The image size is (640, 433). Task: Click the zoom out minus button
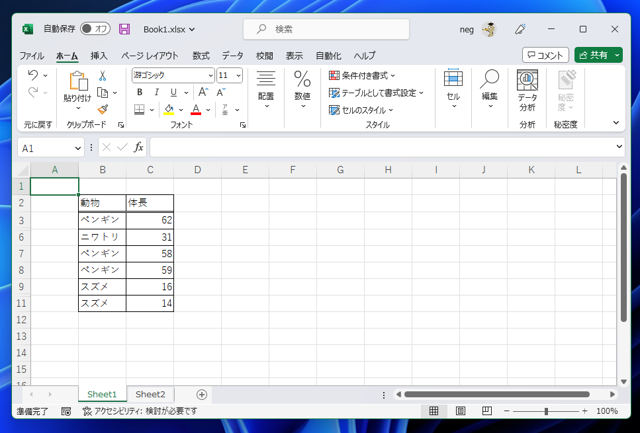[x=507, y=411]
